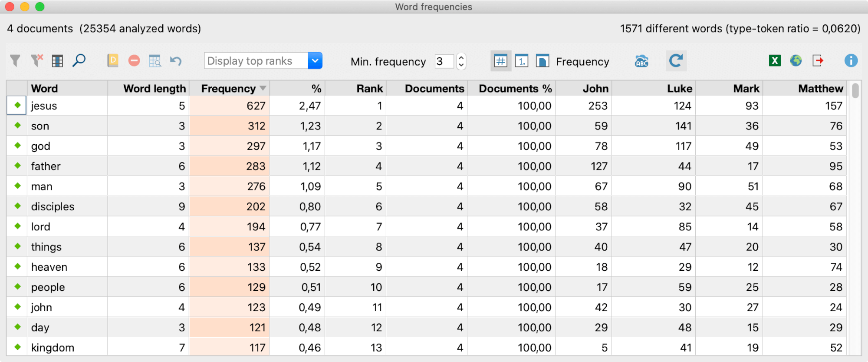Viewport: 868px width, 362px height.
Task: Add word to stop list with red minus icon
Action: click(134, 61)
